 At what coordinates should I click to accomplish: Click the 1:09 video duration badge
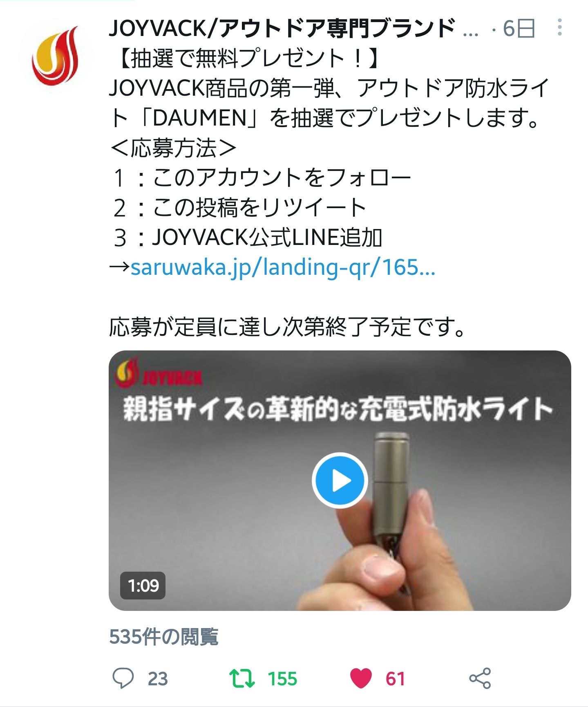(143, 586)
